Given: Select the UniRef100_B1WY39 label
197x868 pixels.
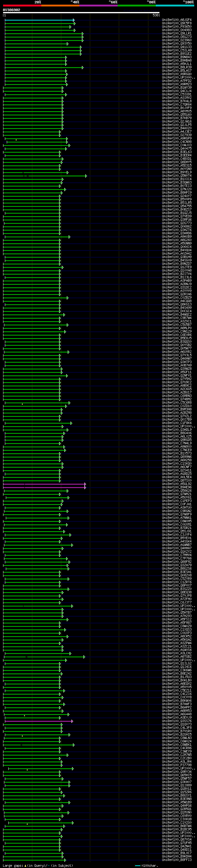Looking at the screenshot, I should pyautogui.click(x=177, y=88).
